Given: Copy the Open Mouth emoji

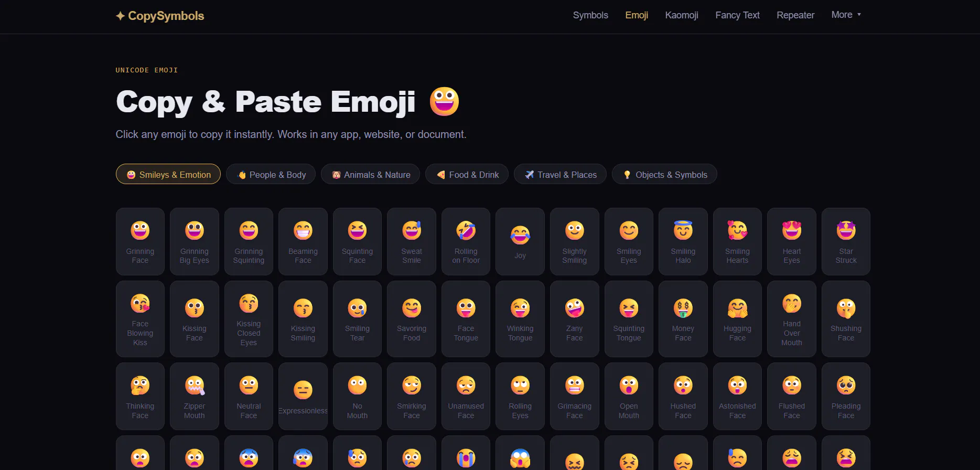Looking at the screenshot, I should (x=629, y=396).
